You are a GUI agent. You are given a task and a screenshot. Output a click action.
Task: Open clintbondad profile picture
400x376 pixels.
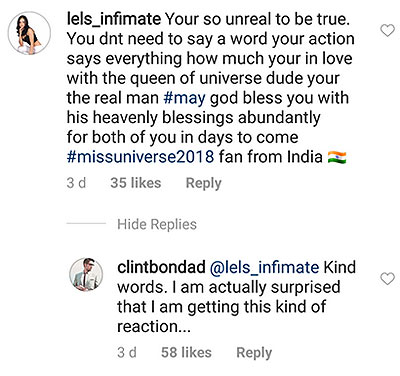tap(86, 274)
